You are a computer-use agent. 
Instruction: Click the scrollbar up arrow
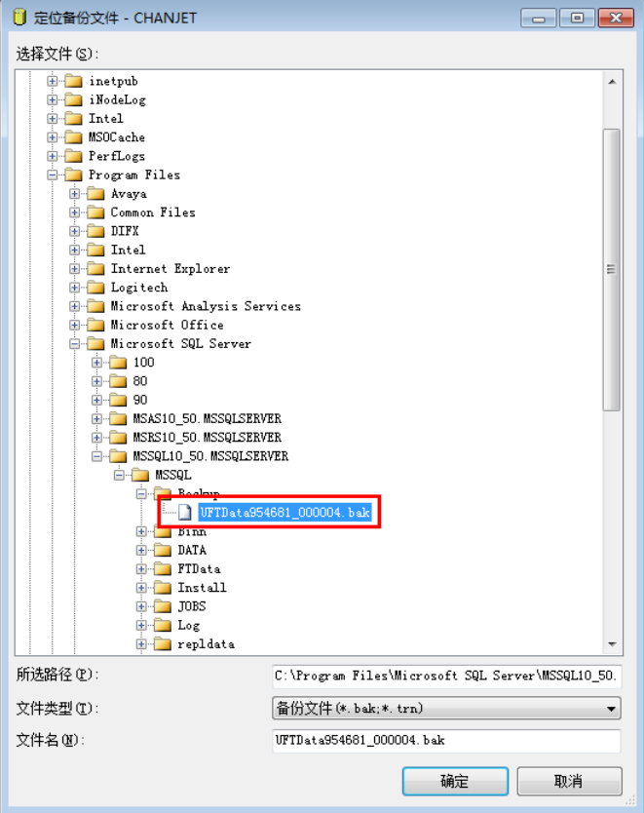pos(611,82)
